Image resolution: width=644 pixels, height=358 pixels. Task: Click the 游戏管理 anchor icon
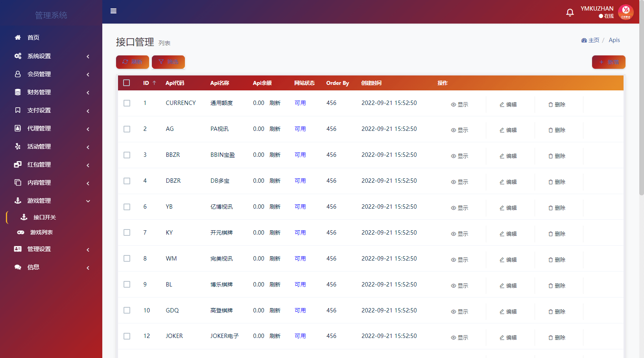(18, 200)
